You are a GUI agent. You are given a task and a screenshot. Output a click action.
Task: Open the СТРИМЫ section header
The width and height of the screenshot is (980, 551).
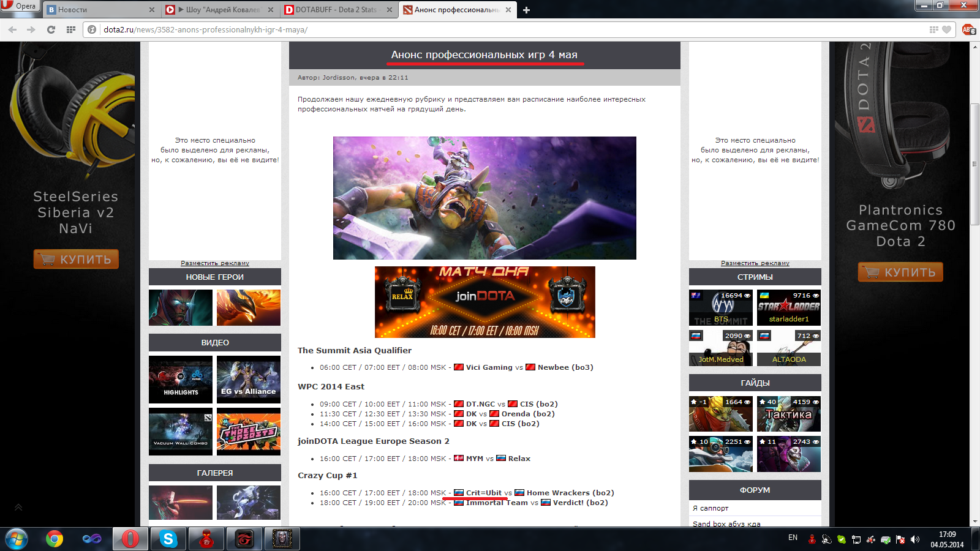click(x=755, y=277)
